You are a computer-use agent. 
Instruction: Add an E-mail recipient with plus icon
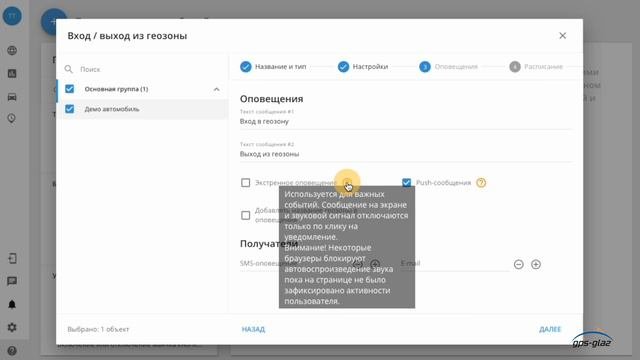(x=536, y=264)
